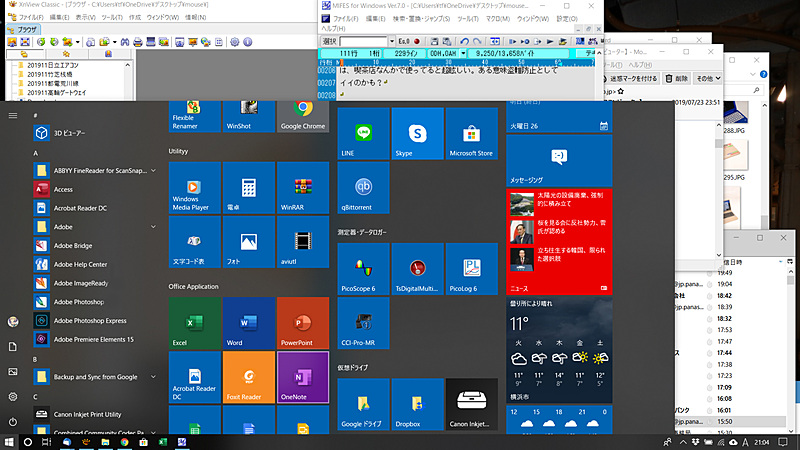
Task: Open the Foxit Reader tile
Action: pyautogui.click(x=248, y=377)
